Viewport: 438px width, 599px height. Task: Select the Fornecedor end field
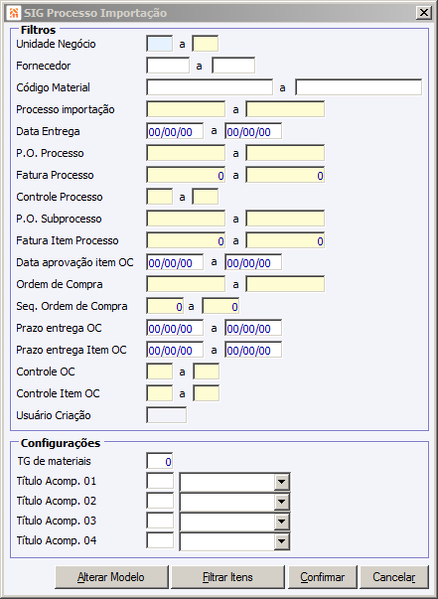[x=233, y=66]
